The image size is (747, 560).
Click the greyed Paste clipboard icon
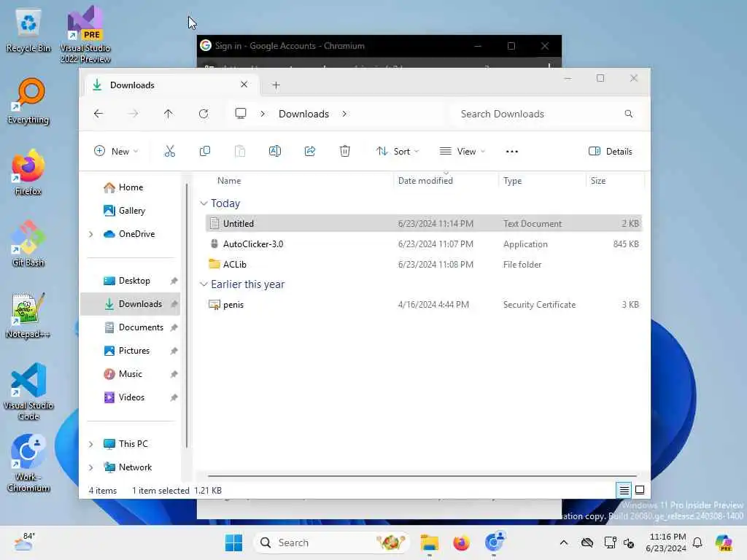point(240,152)
